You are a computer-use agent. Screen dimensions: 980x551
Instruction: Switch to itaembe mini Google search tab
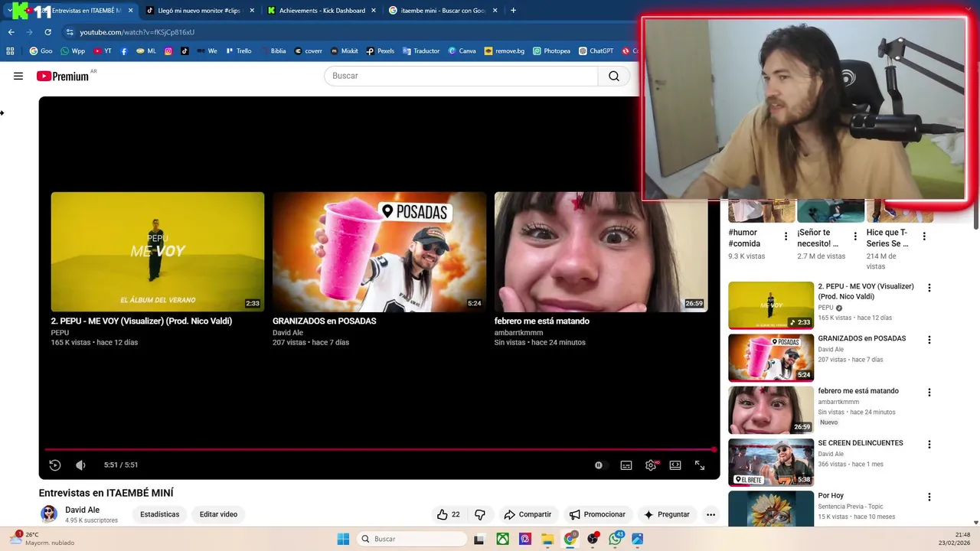443,11
